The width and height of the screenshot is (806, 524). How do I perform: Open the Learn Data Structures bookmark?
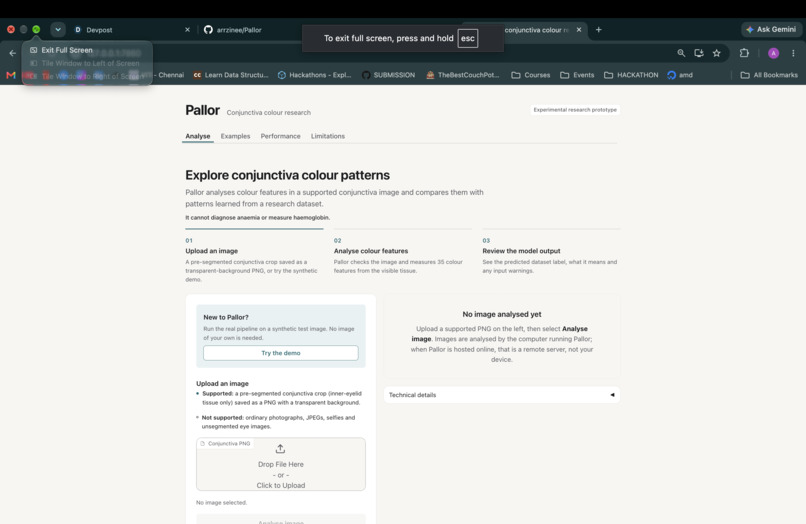point(231,75)
